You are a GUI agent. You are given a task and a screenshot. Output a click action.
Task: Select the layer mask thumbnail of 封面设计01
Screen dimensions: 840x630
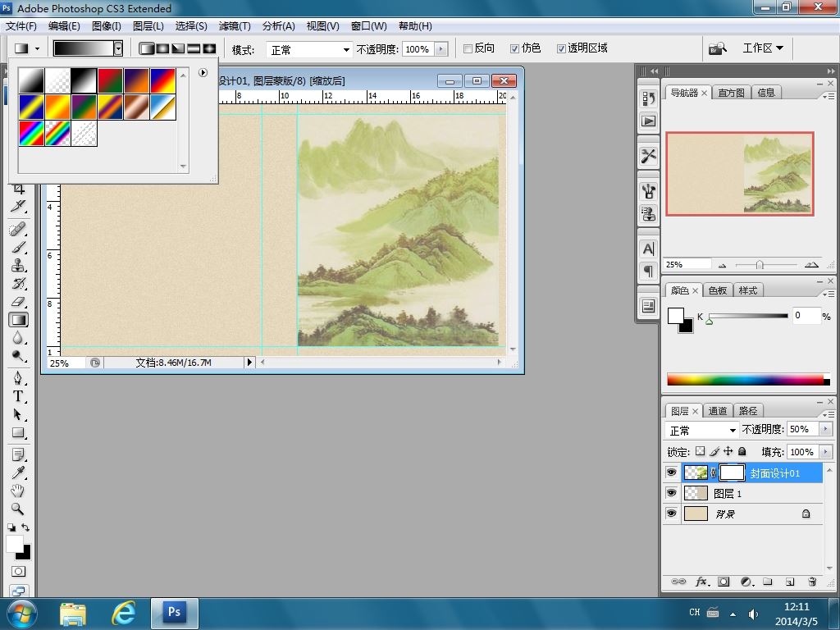coord(732,472)
